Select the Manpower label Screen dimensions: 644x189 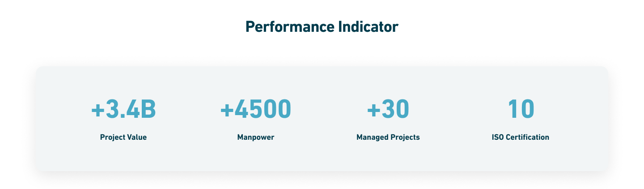256,137
